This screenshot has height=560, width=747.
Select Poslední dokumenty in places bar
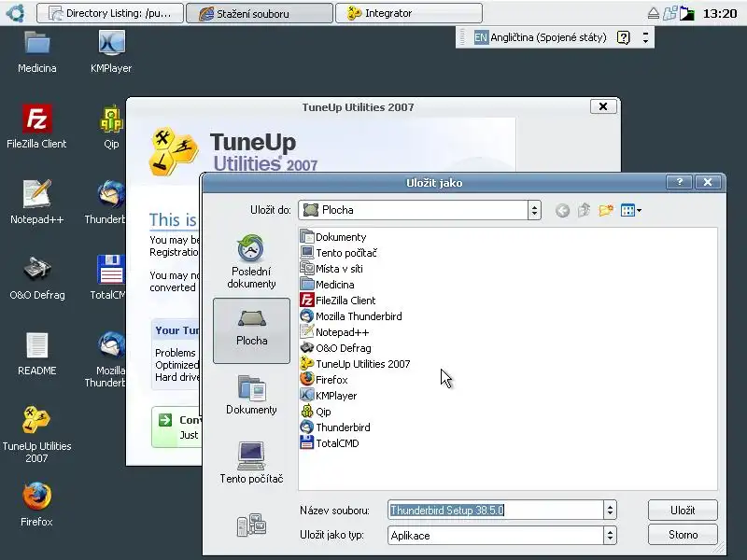coord(251,261)
